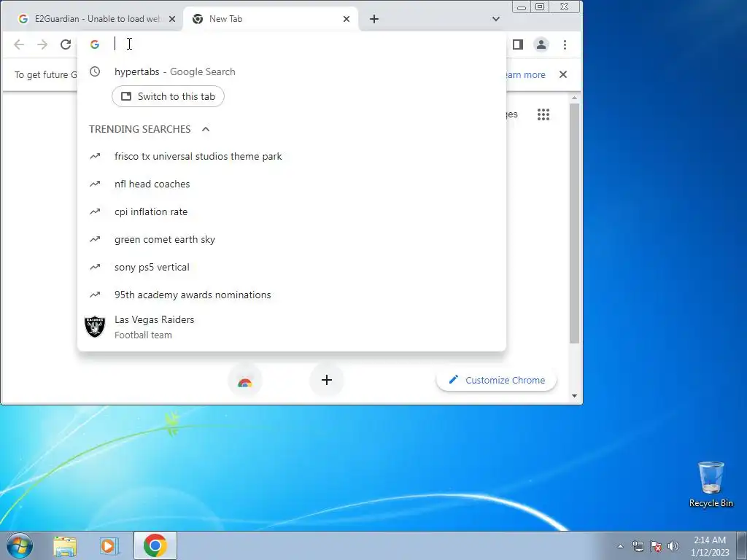This screenshot has width=747, height=560.
Task: Open Chrome's three-dot menu
Action: pos(565,44)
